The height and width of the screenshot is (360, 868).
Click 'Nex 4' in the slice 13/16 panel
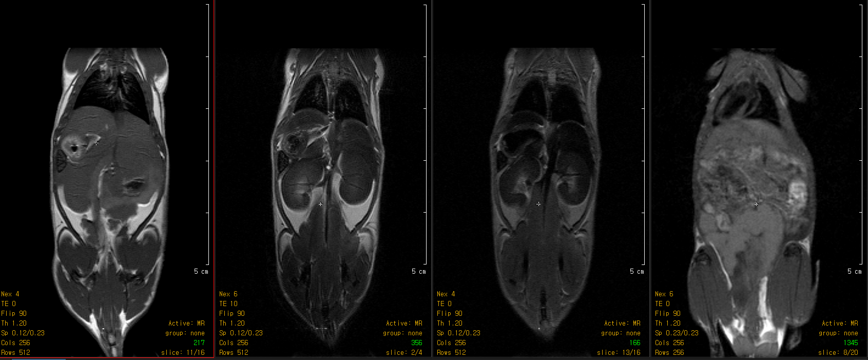(x=446, y=294)
